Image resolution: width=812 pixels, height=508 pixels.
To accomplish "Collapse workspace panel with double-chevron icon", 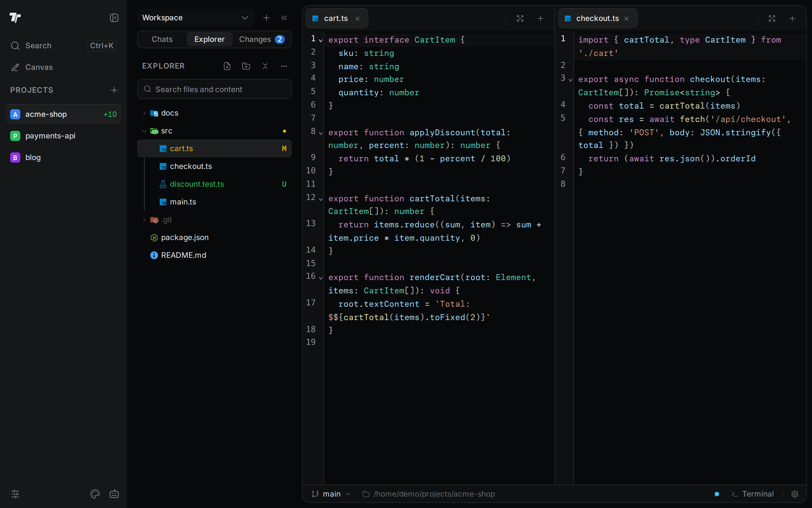I will (284, 18).
